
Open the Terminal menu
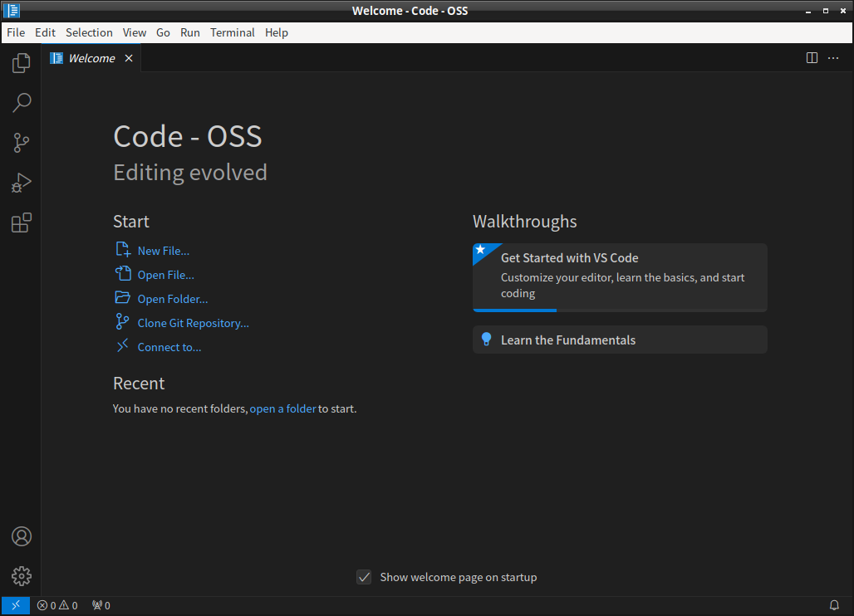coord(233,32)
